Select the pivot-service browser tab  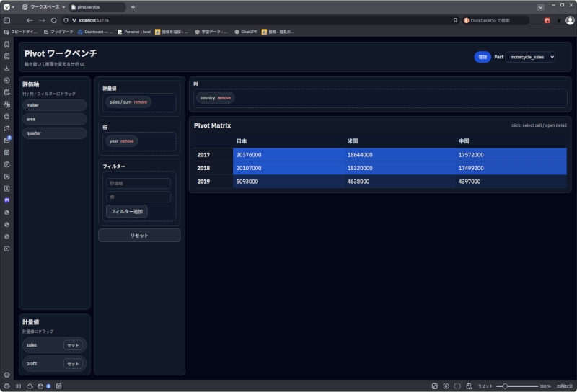point(97,6)
